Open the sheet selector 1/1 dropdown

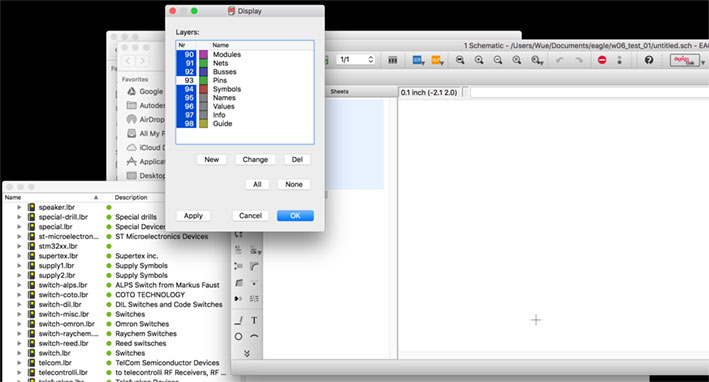tap(355, 60)
